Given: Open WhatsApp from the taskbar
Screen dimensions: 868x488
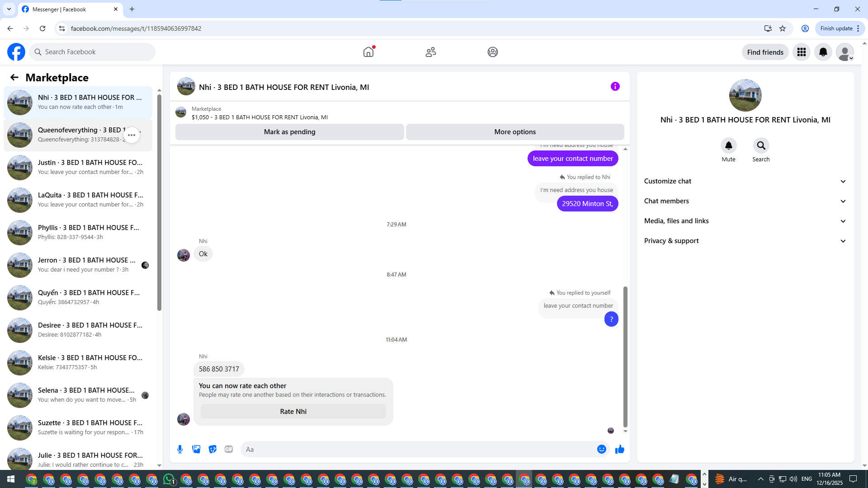Looking at the screenshot, I should point(169,479).
